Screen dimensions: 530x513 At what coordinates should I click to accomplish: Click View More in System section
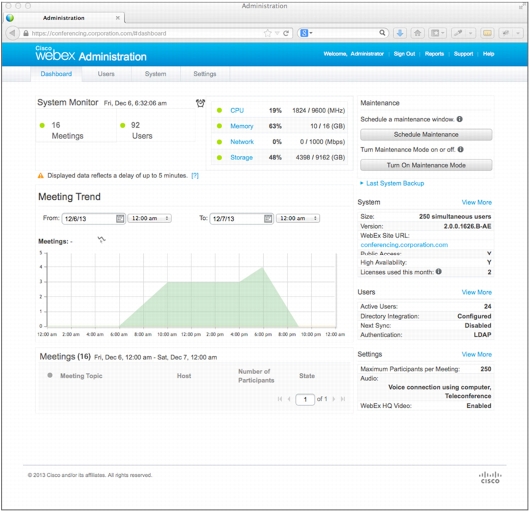pyautogui.click(x=477, y=202)
